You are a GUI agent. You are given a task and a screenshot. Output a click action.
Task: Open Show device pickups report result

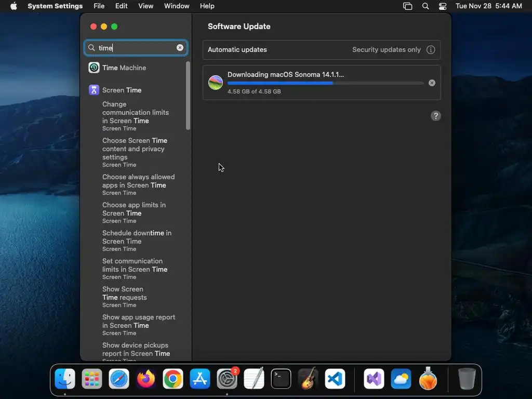pyautogui.click(x=137, y=352)
